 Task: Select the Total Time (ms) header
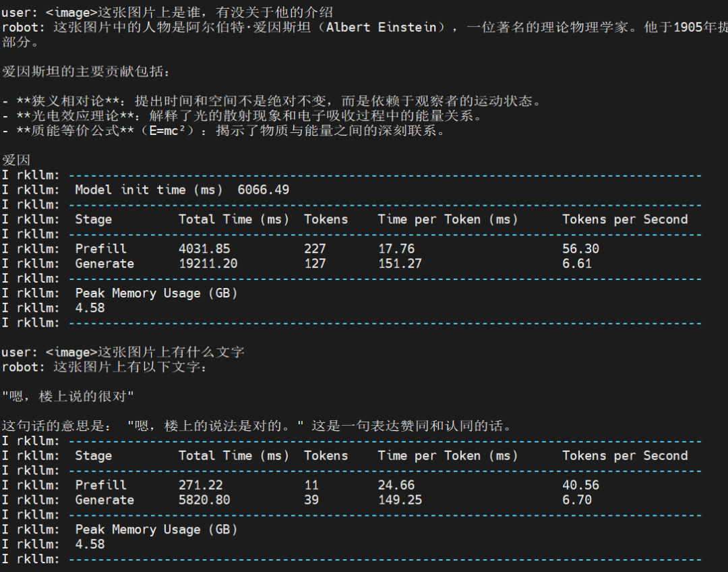(236, 219)
